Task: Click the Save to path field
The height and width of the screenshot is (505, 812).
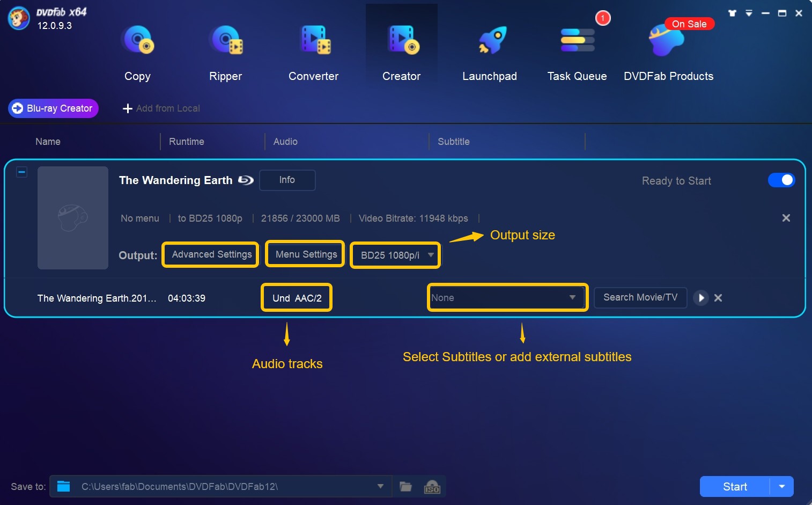Action: [221, 487]
